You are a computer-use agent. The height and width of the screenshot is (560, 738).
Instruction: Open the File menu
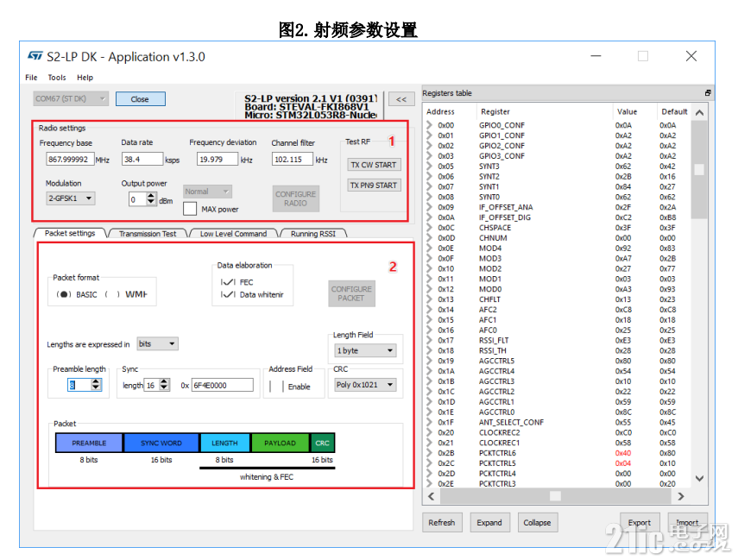[x=31, y=78]
